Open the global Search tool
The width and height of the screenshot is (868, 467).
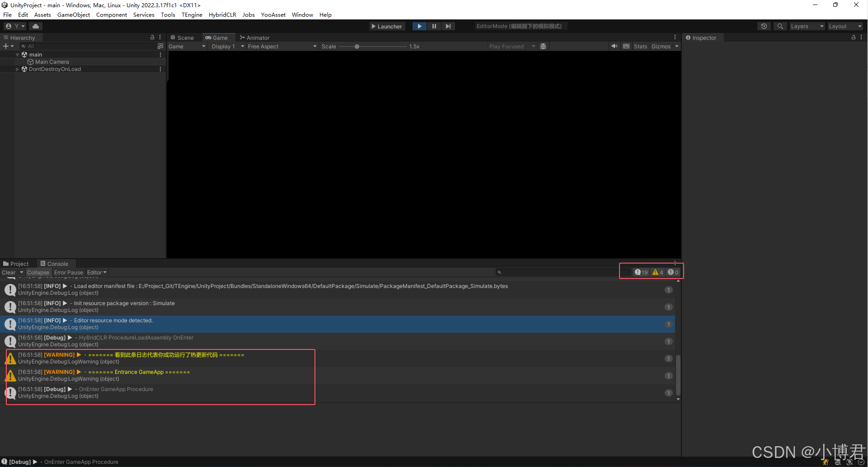780,26
